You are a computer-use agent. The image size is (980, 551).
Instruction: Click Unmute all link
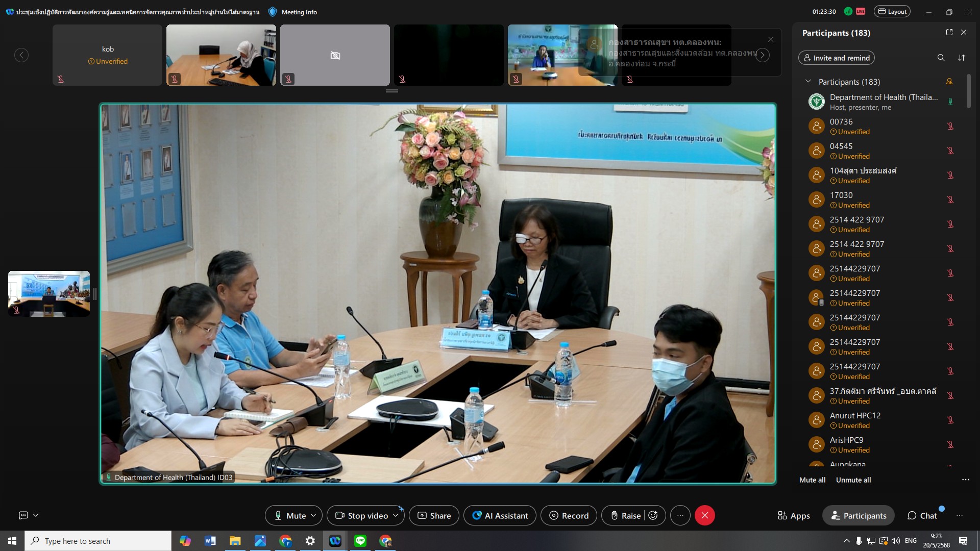pyautogui.click(x=853, y=480)
